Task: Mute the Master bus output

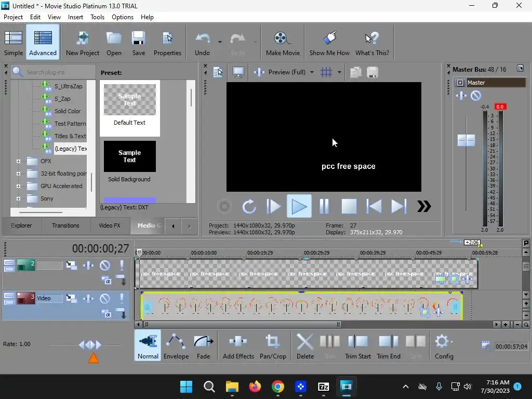Action: 476,96
